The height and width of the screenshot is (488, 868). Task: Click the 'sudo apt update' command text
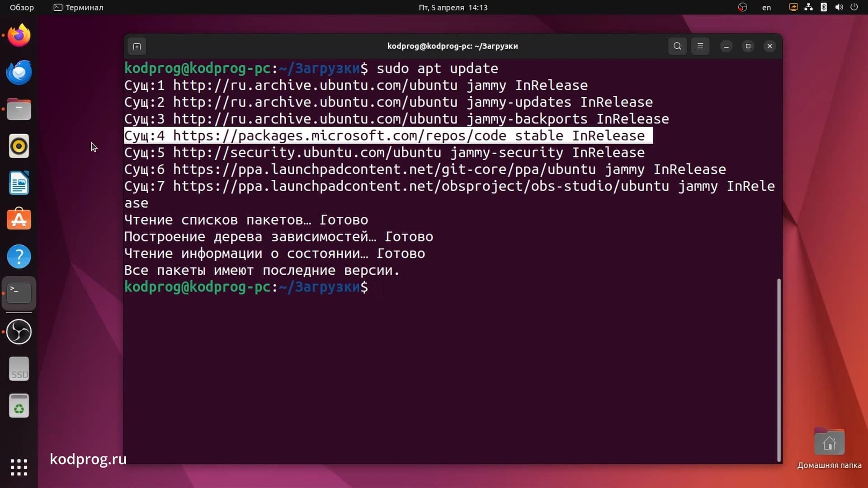[x=437, y=68]
